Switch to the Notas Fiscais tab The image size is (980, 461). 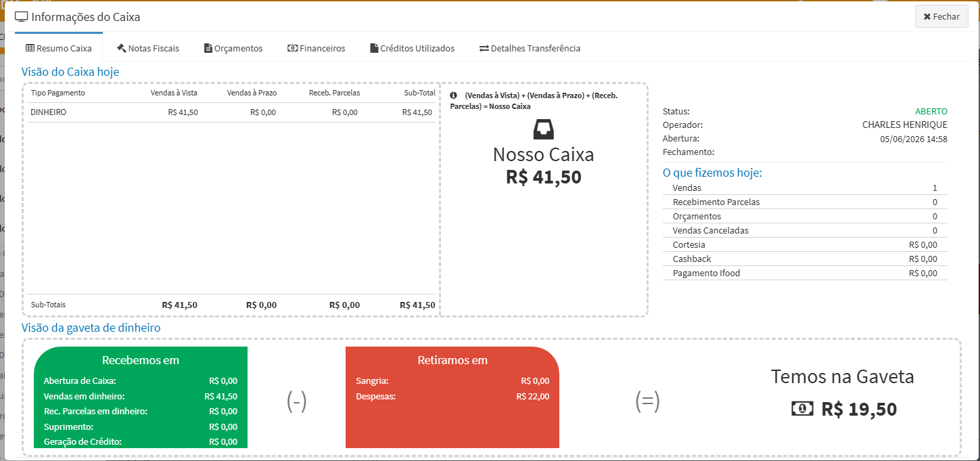[x=147, y=48]
